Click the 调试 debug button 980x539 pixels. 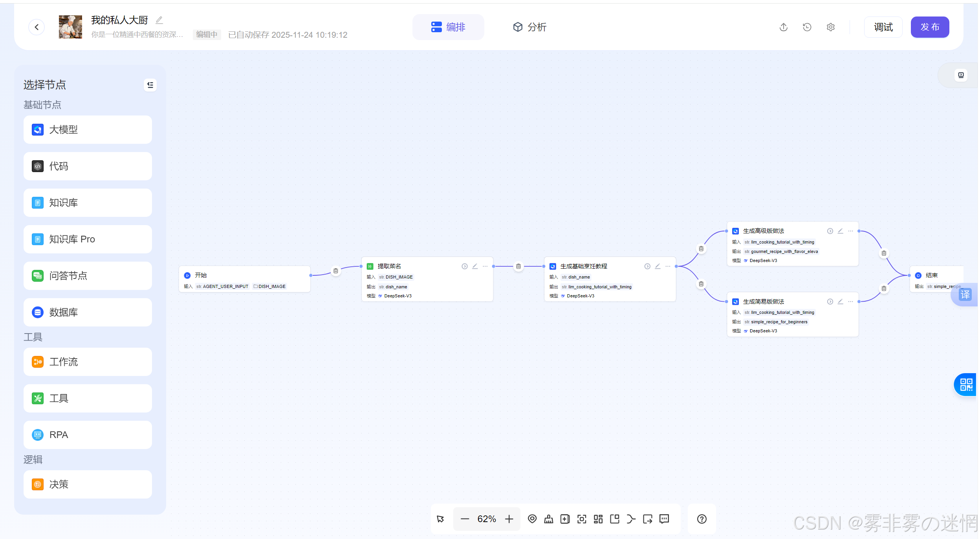coord(883,27)
